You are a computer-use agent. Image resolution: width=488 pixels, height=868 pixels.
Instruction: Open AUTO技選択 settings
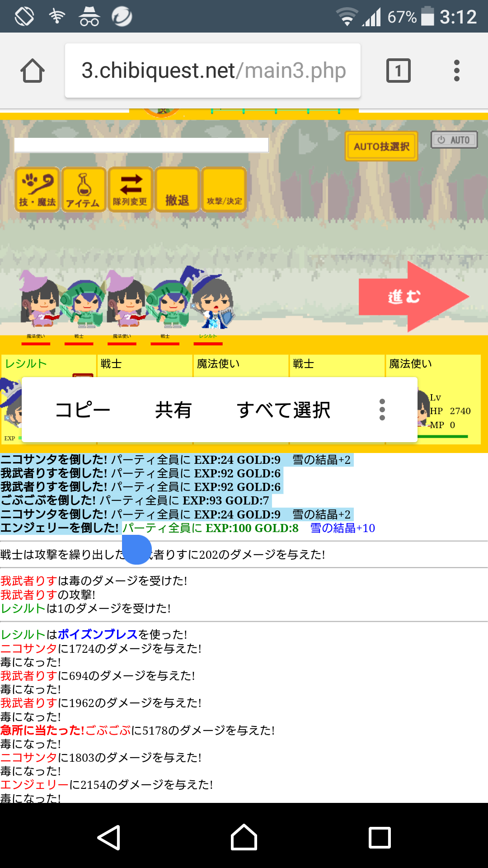381,146
